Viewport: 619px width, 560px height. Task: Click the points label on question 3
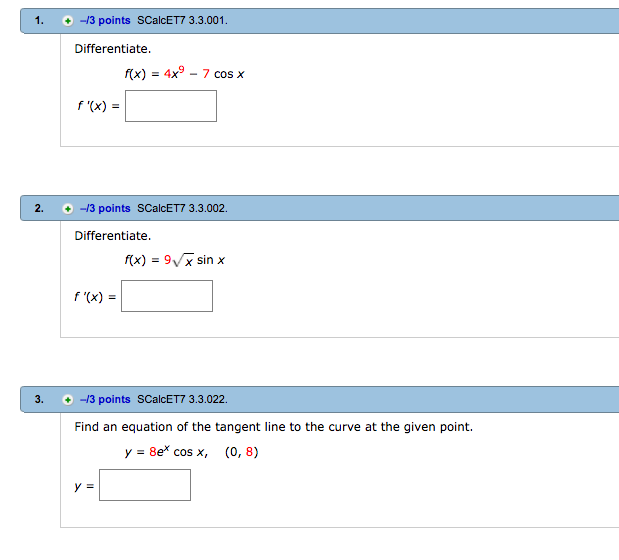(x=103, y=400)
